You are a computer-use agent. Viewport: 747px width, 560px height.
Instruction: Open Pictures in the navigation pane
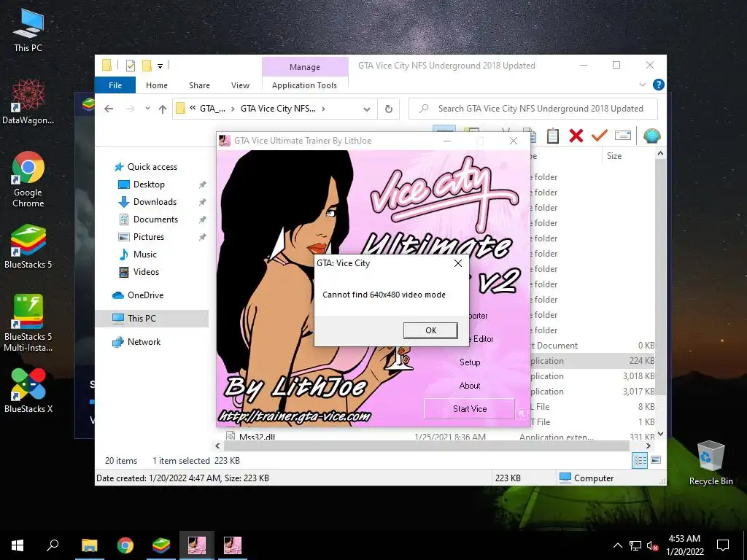[x=148, y=237]
